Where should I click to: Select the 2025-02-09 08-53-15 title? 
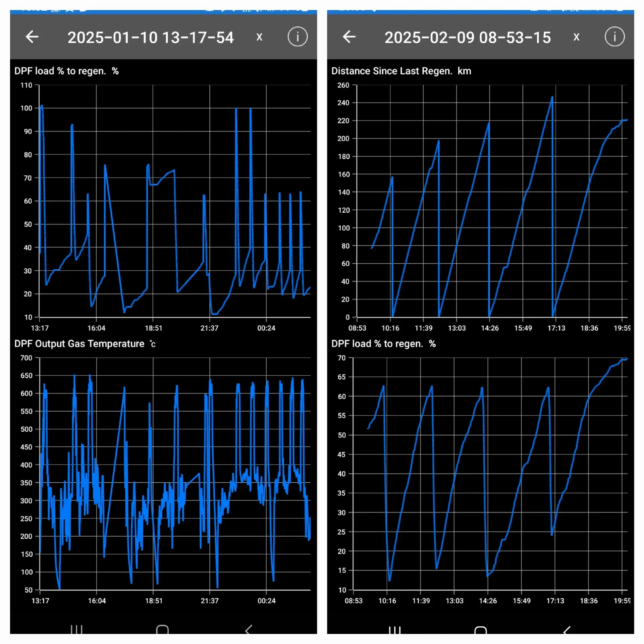coord(467,38)
